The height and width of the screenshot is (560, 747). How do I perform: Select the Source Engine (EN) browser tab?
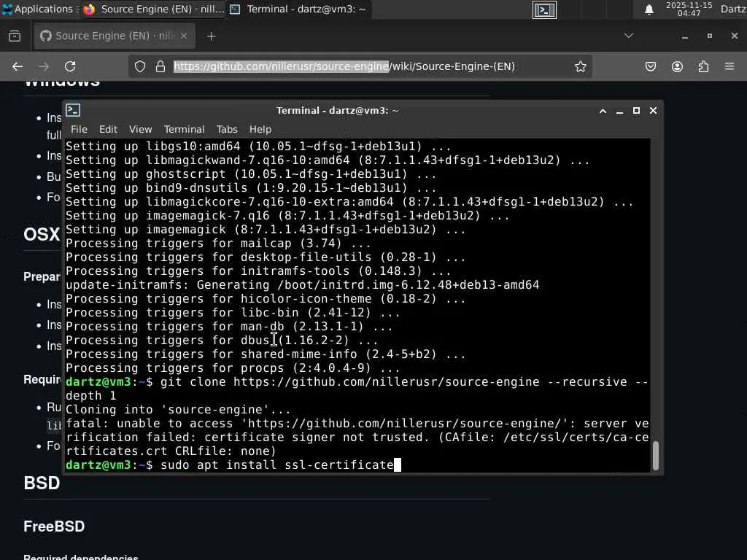(x=115, y=36)
